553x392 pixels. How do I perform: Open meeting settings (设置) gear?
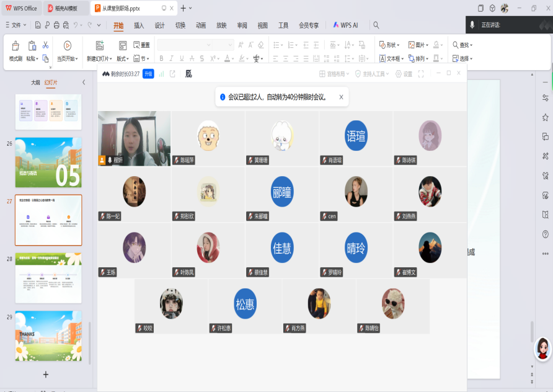[x=404, y=74]
